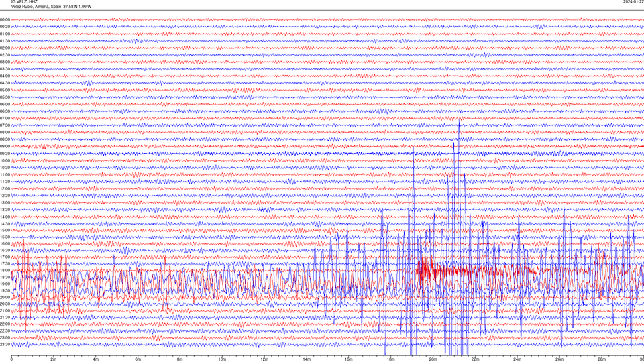Viewport: 644px width, 362px height.
Task: Select the 17:30 trace time label
Action: [5, 264]
